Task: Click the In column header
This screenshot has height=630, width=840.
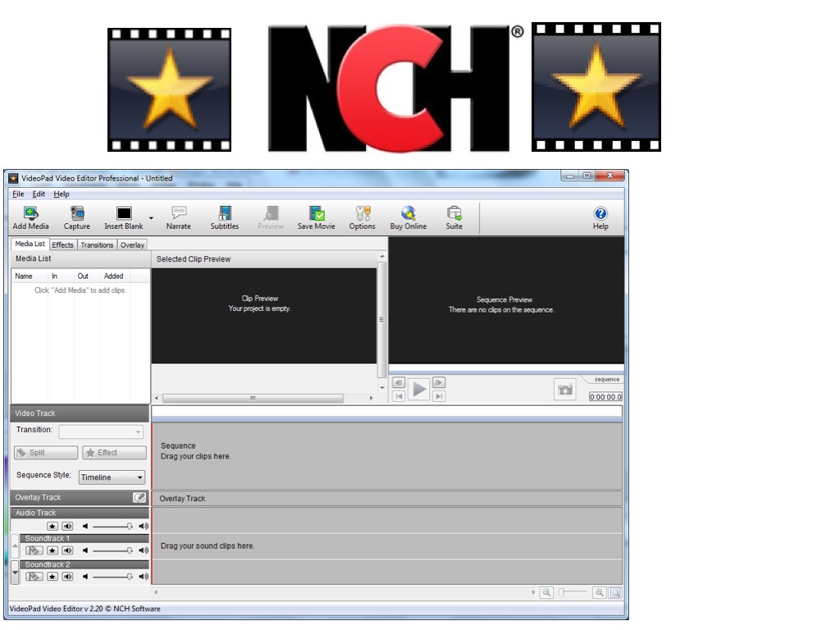Action: (61, 276)
